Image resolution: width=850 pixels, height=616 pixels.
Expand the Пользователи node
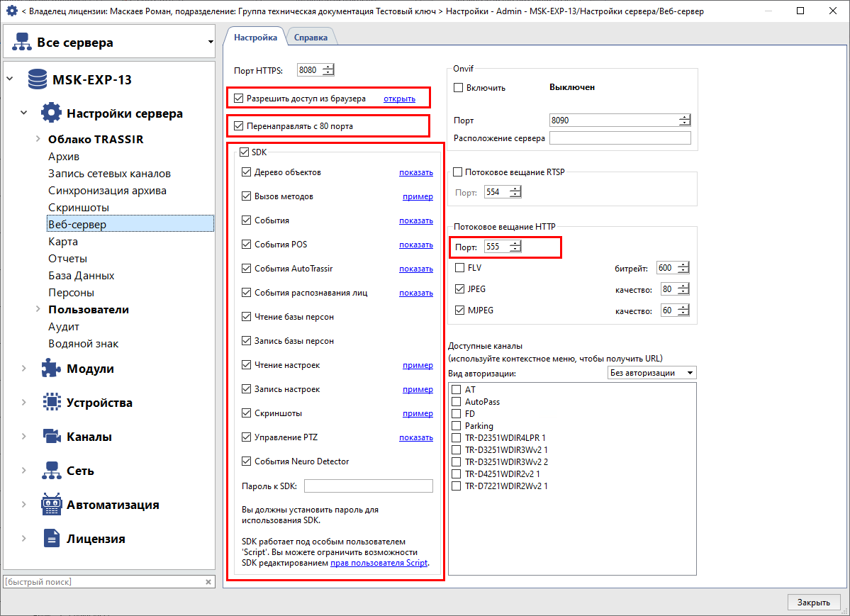[x=38, y=309]
